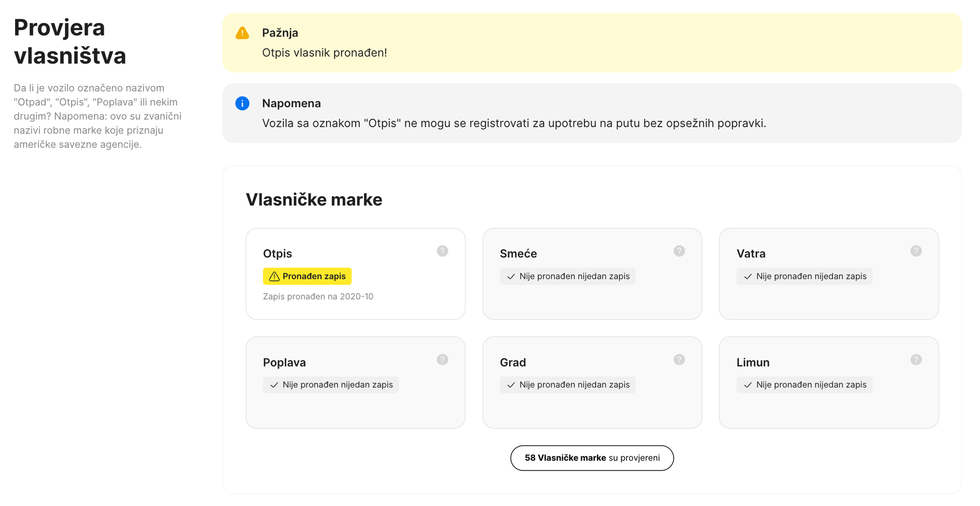
Task: Click the yellow warning triangle icon beside Pažnja
Action: coord(242,33)
